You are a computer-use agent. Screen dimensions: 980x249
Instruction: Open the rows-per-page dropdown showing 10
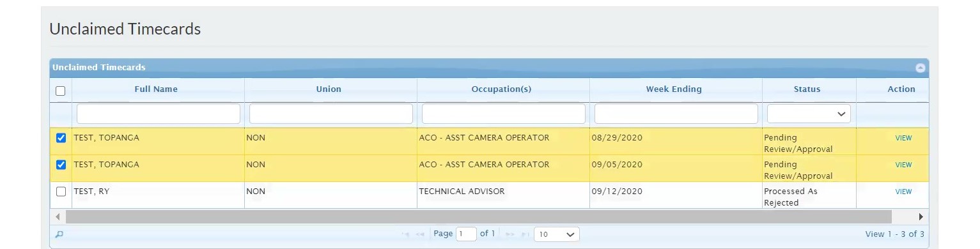[x=556, y=234]
